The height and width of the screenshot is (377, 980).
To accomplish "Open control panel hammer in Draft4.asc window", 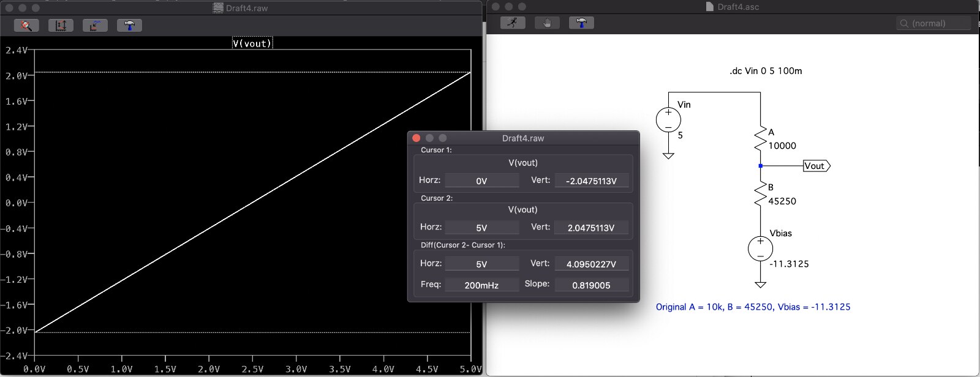I will (581, 23).
